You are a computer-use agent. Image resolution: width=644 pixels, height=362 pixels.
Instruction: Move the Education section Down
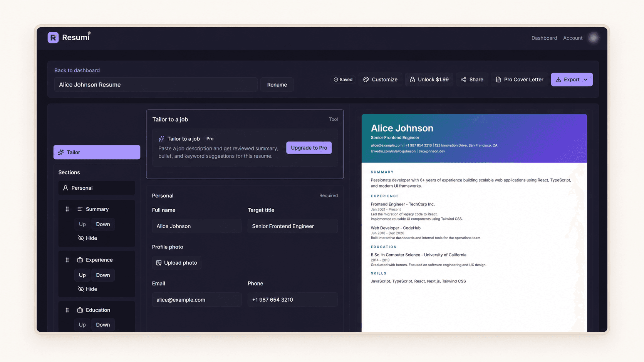(x=103, y=325)
